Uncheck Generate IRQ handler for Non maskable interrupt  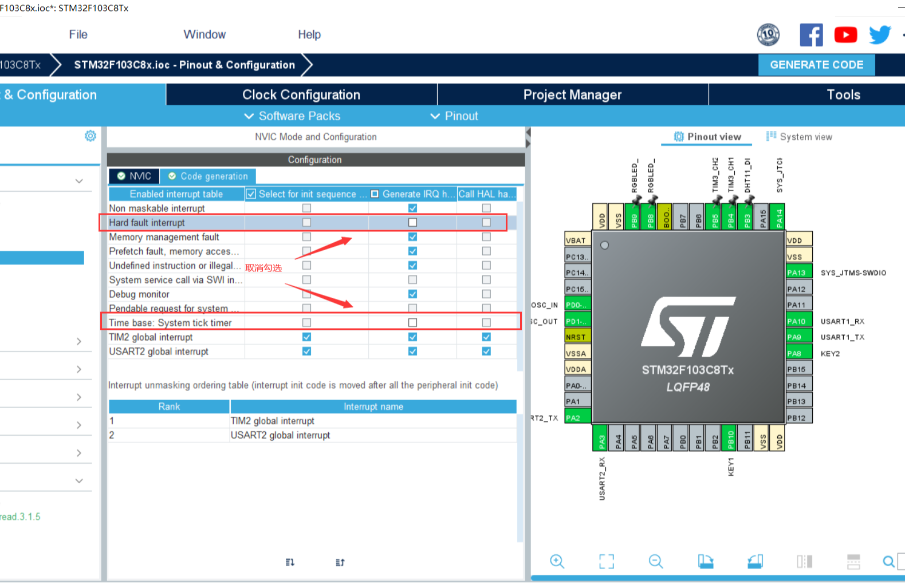[x=412, y=208]
